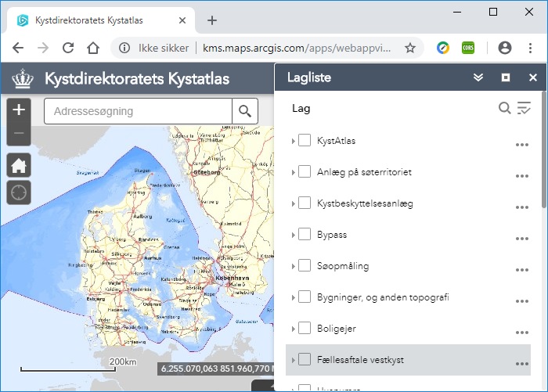Screen dimensions: 548x392
Task: Click the Lagliste panel scrollbar
Action: [544, 150]
